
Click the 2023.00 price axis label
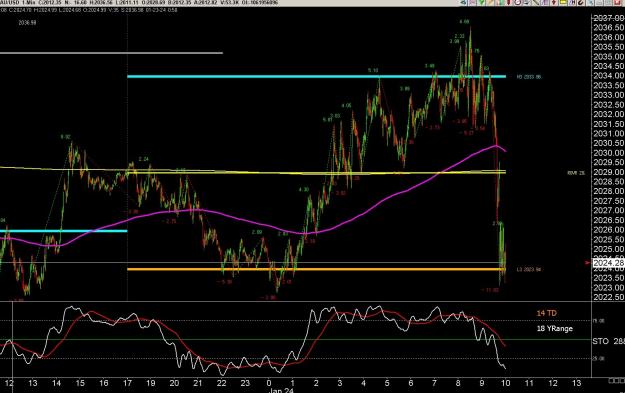(x=609, y=287)
